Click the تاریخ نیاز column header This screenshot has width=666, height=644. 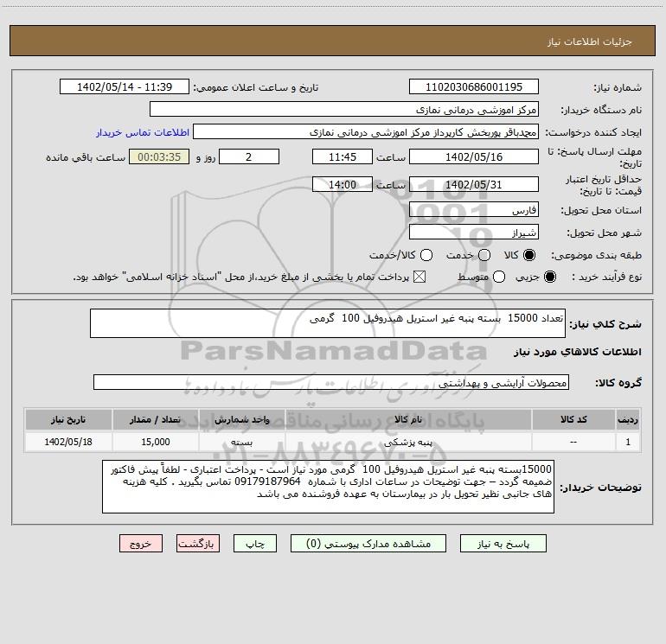point(68,419)
